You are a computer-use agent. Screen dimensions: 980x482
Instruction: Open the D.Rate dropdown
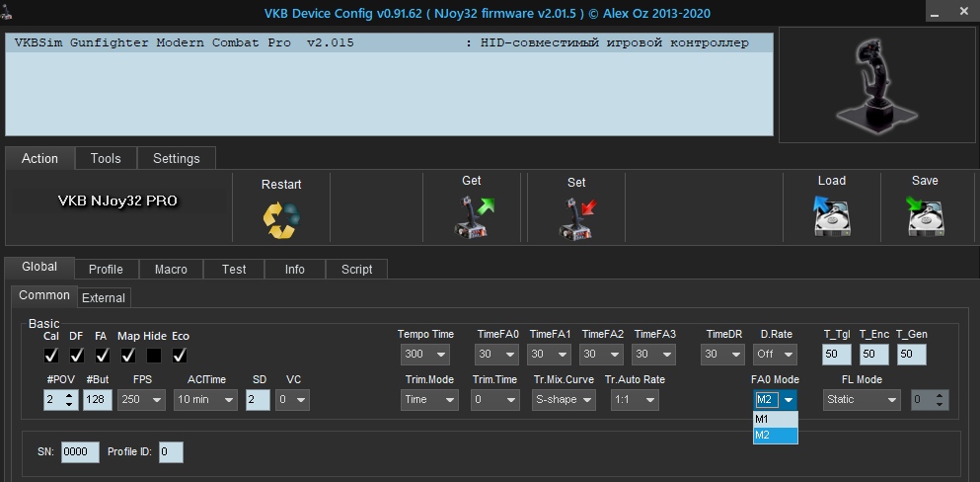(775, 355)
